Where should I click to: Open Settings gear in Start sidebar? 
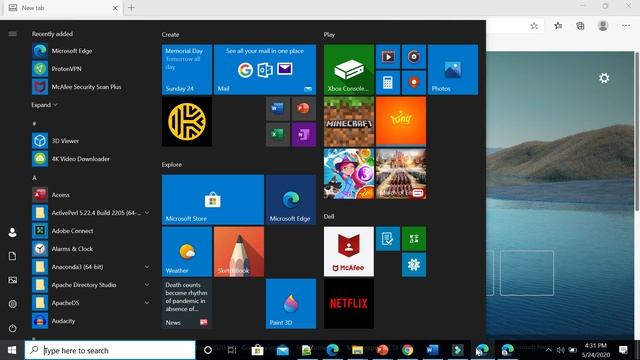point(12,304)
